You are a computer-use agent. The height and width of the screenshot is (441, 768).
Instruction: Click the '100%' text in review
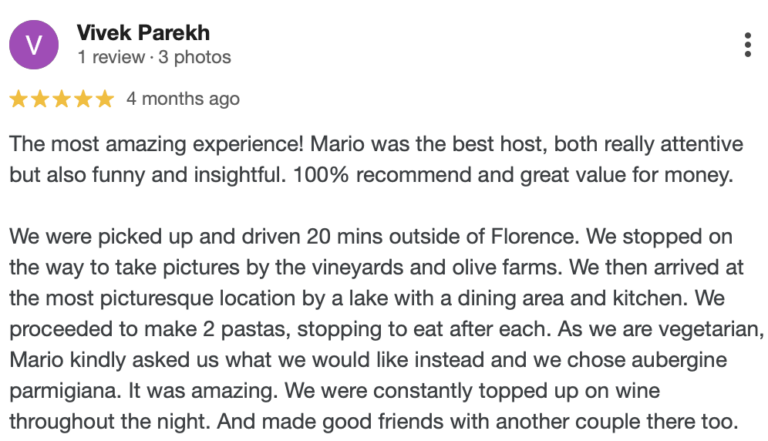[x=321, y=175]
